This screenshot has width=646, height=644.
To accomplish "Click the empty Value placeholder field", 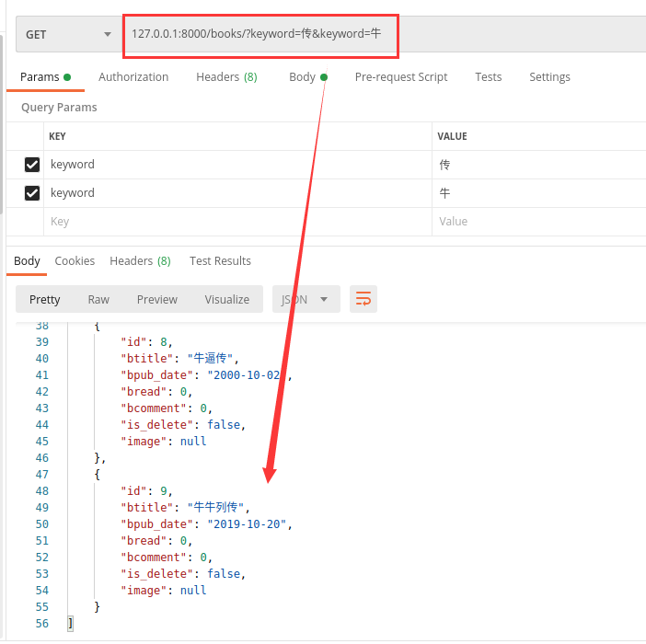I will (539, 222).
